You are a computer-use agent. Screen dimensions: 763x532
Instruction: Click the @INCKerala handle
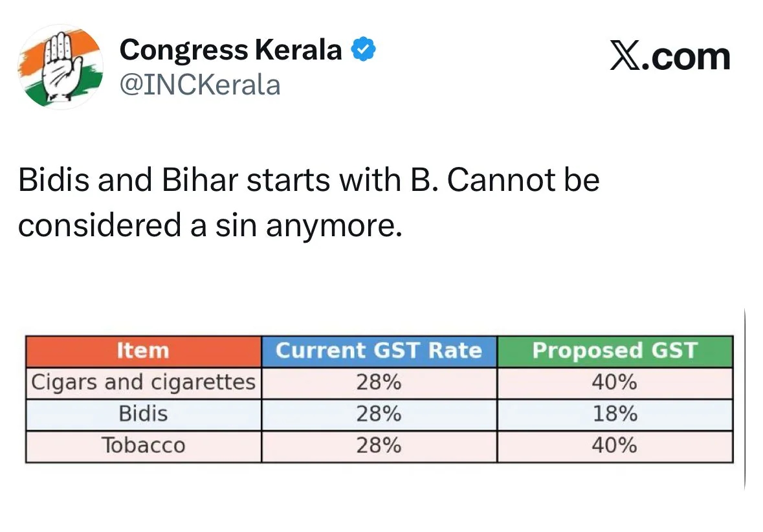click(200, 85)
